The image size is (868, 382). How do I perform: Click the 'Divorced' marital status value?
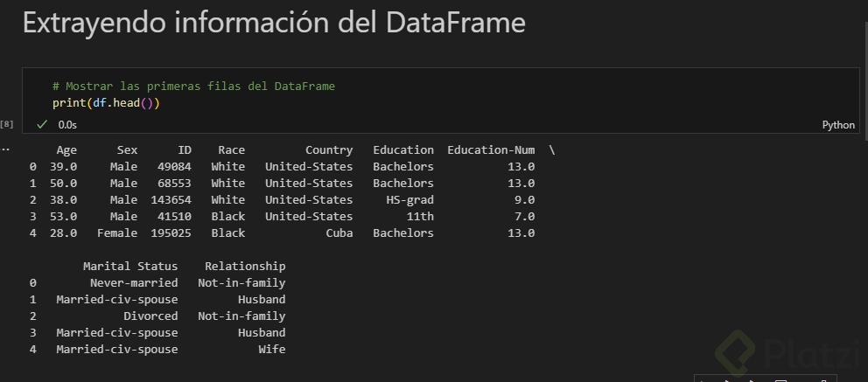click(x=150, y=316)
